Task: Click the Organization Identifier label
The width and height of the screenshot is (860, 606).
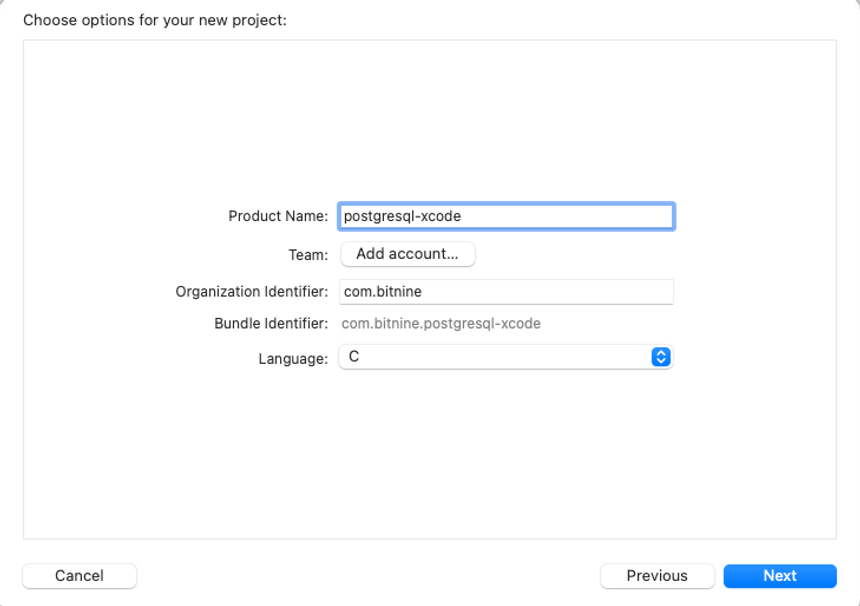Action: pyautogui.click(x=252, y=292)
